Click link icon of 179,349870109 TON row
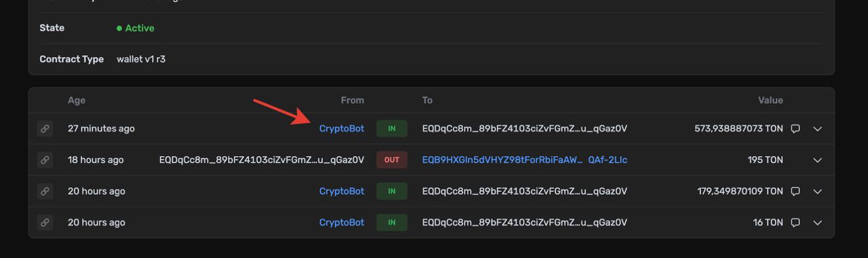 coord(45,191)
